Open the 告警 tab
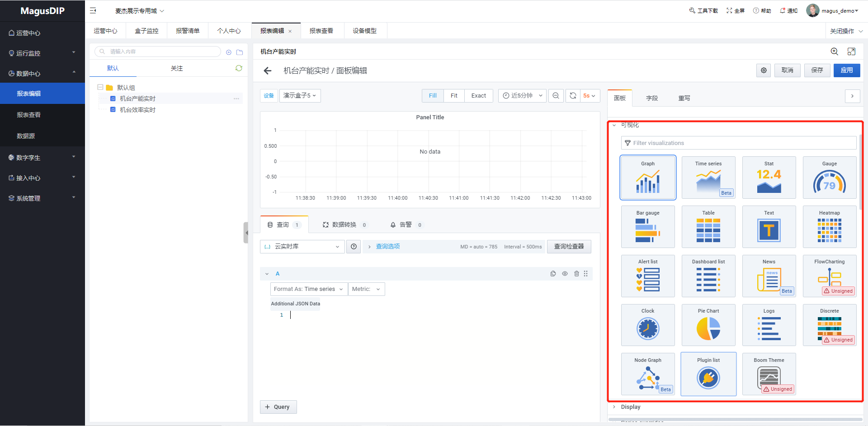Viewport: 868px width, 426px height. [x=406, y=225]
